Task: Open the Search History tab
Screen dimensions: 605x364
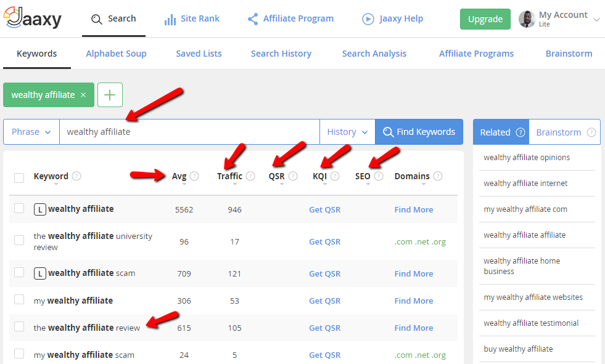Action: tap(281, 54)
